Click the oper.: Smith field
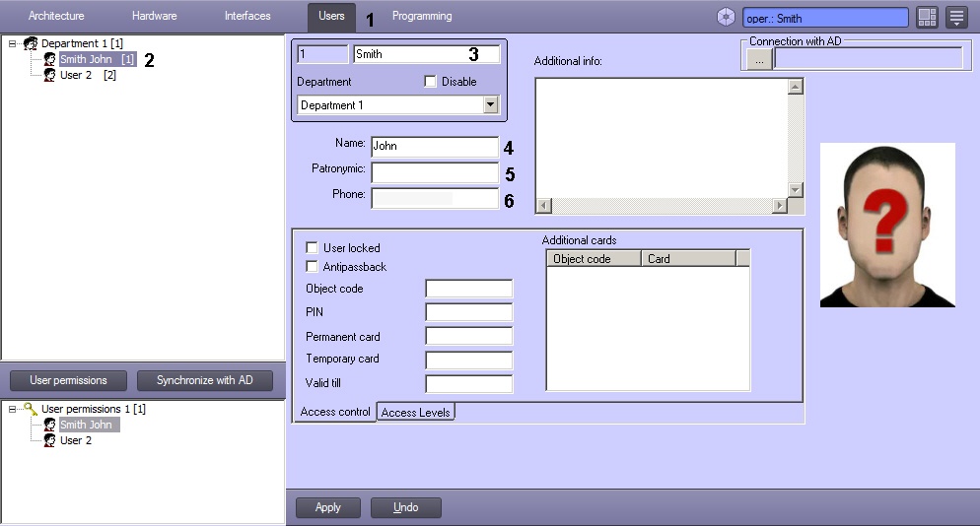The height and width of the screenshot is (526, 980). point(825,18)
